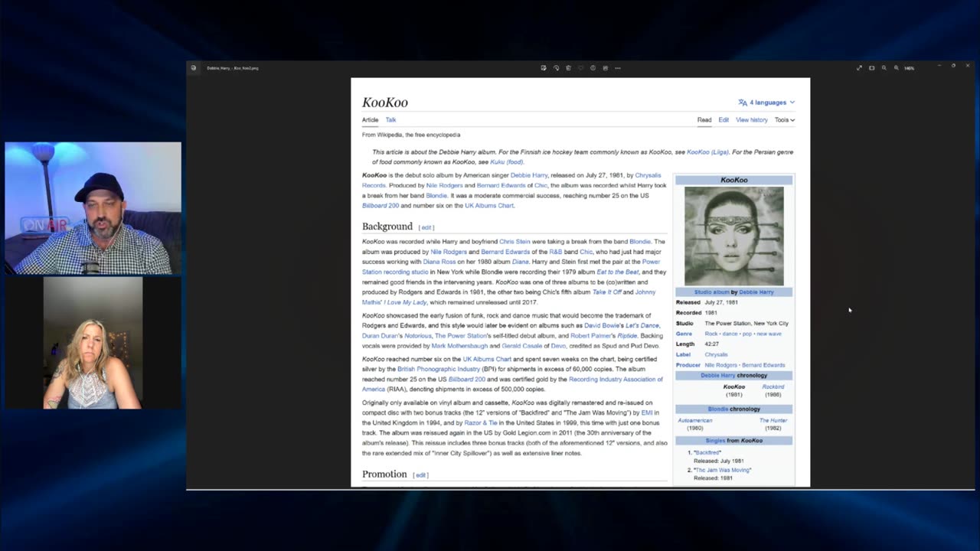Follow the Take It Off album link
The width and height of the screenshot is (980, 551).
coord(606,292)
